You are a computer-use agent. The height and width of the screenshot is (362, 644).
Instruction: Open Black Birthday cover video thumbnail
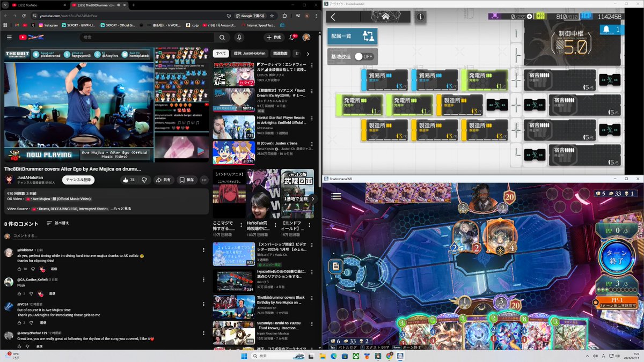point(233,306)
